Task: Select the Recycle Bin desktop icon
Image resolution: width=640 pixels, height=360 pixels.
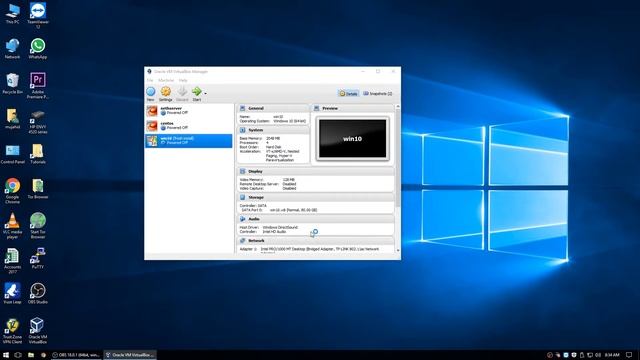Action: point(12,84)
